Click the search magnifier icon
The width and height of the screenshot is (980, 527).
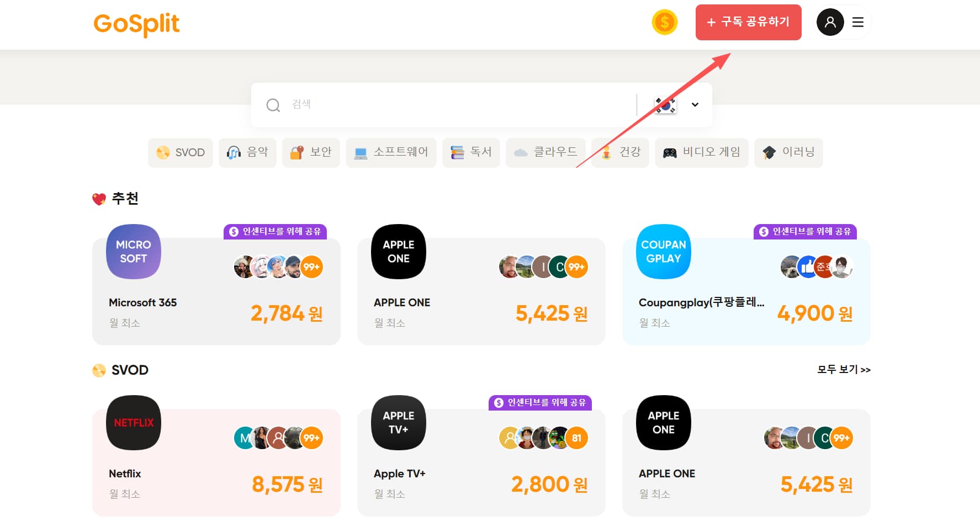(x=273, y=105)
